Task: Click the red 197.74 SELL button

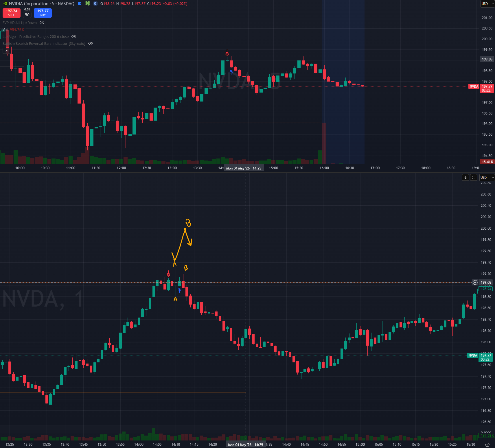Action: 12,13
